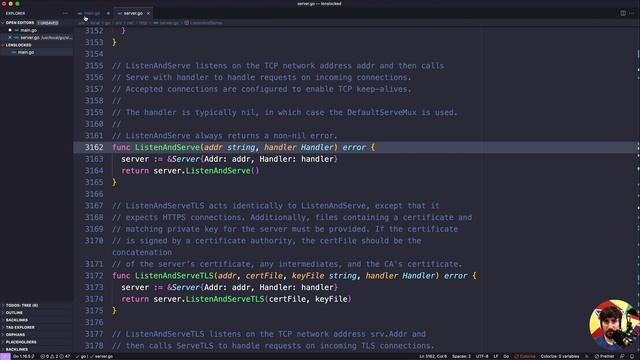Click DefaultServeMux in the comment on line 3159
This screenshot has width=640, height=360.
tap(382, 112)
